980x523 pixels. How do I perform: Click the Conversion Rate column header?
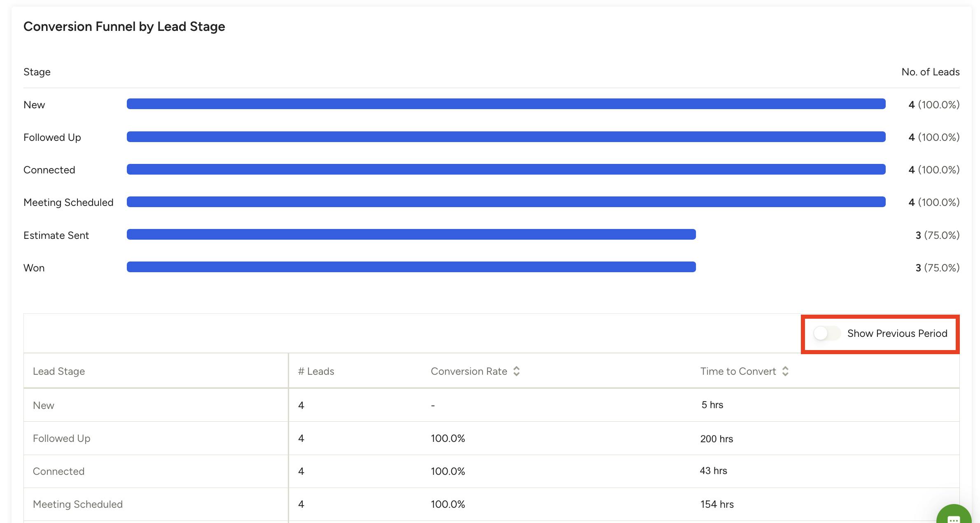point(469,371)
